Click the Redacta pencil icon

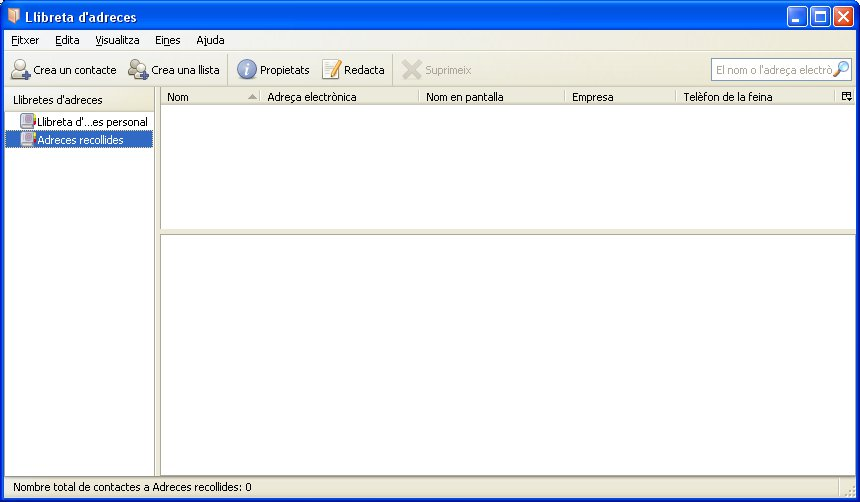coord(331,70)
